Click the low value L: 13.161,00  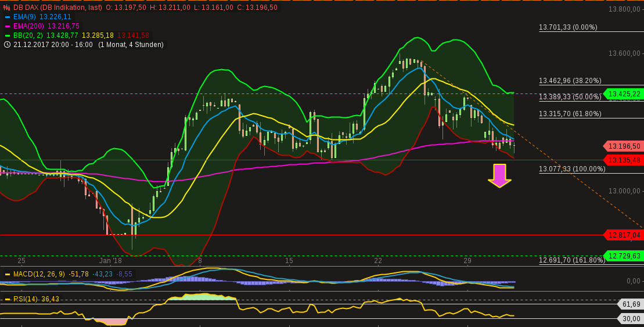pos(213,8)
